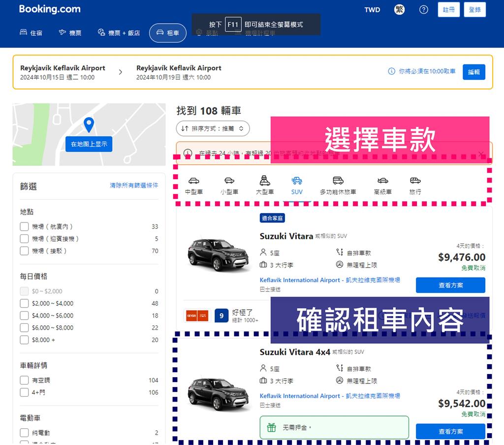Clear all filters link 清除所有篩選條件
The height and width of the screenshot is (445, 504).
point(134,185)
